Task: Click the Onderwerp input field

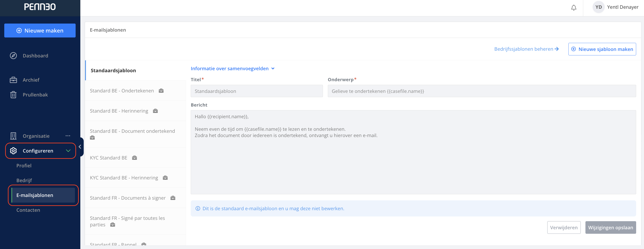Action: pyautogui.click(x=482, y=91)
